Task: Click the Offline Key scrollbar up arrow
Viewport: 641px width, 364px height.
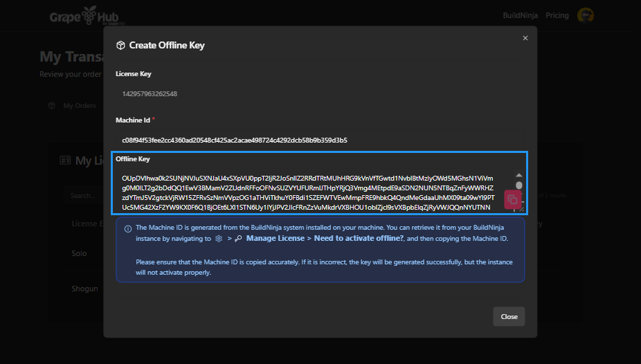Action: (518, 175)
